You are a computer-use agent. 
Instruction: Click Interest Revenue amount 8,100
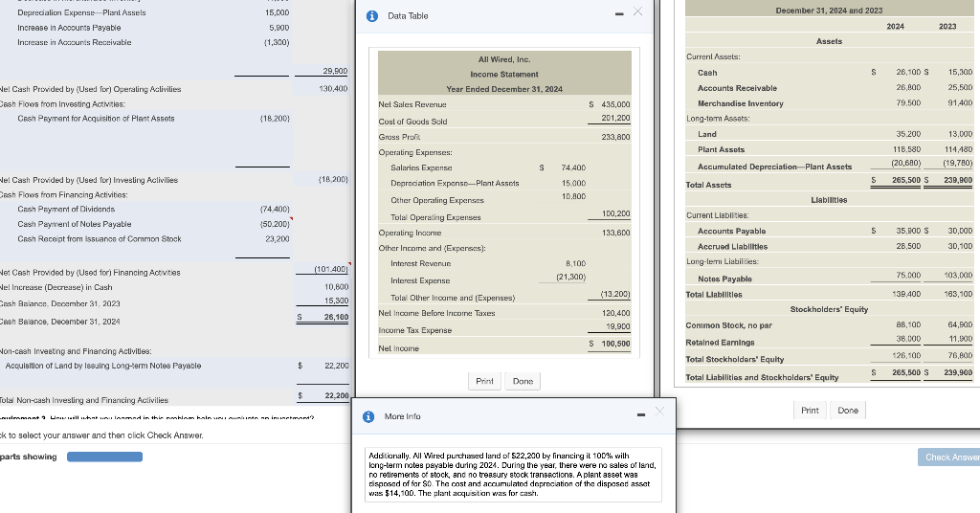575,264
